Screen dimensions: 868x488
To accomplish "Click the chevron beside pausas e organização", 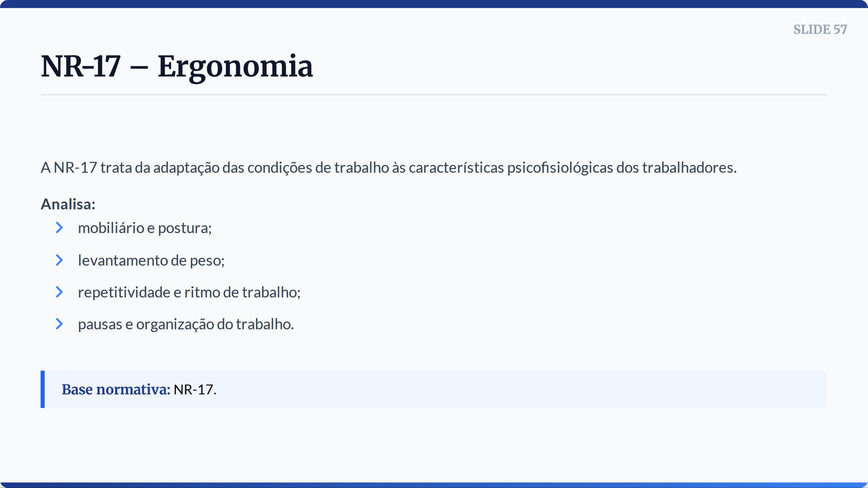I will click(59, 324).
